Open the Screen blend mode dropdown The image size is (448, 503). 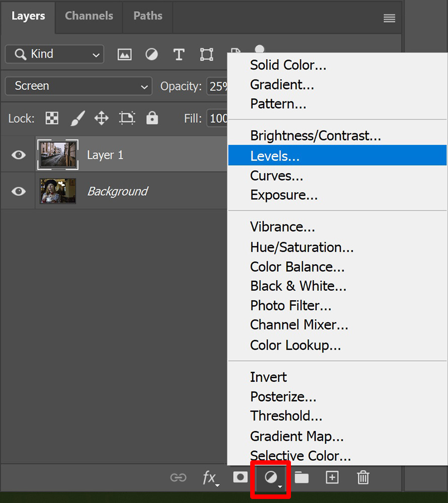79,86
